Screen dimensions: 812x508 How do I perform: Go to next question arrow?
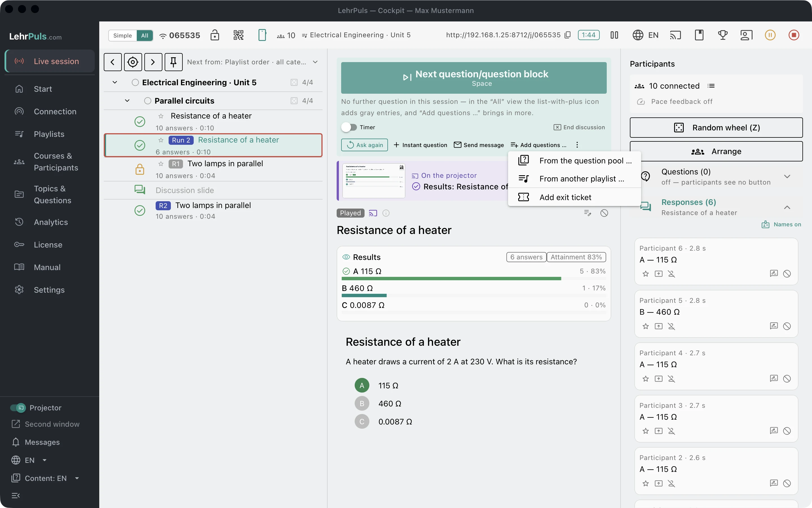point(153,62)
